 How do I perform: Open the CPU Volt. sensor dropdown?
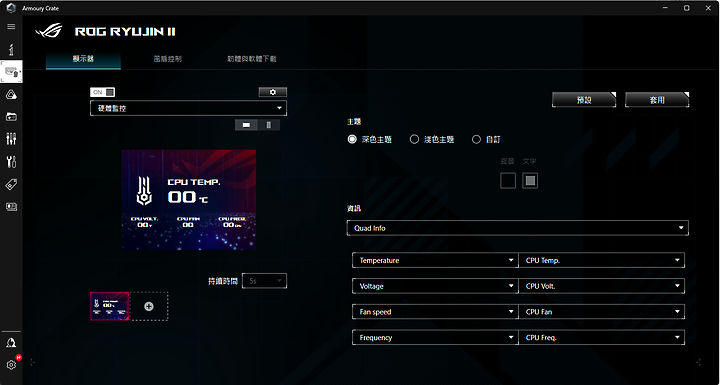coord(601,286)
